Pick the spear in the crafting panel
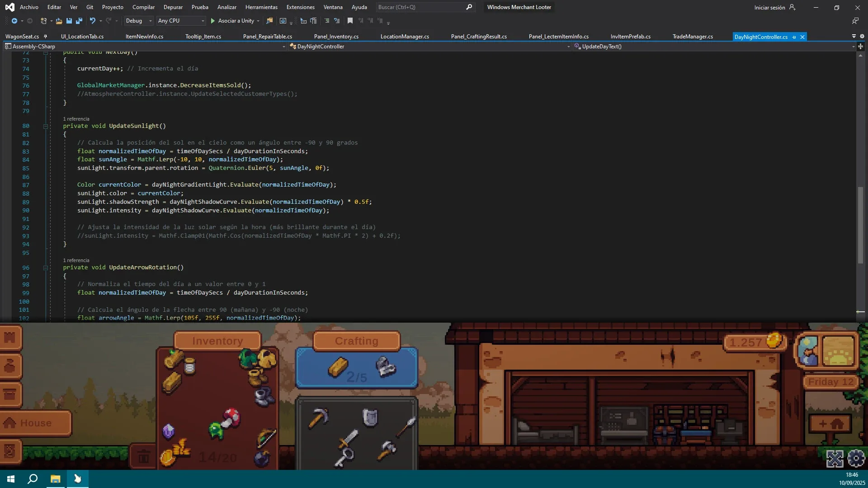 tap(406, 427)
